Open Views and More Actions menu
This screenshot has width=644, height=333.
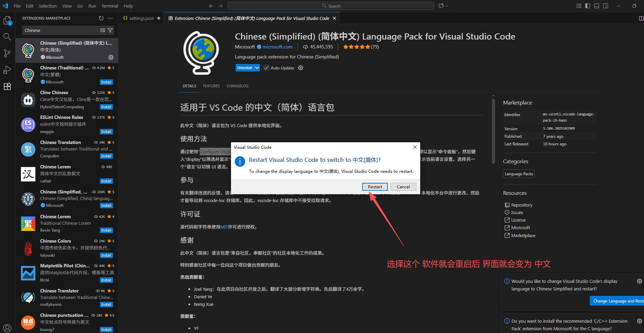(x=110, y=18)
